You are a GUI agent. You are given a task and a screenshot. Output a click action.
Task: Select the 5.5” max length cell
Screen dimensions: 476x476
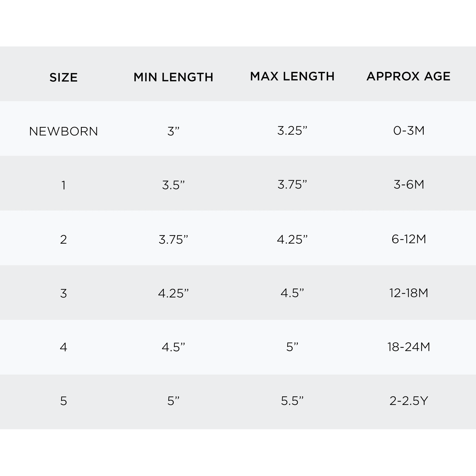click(x=292, y=401)
